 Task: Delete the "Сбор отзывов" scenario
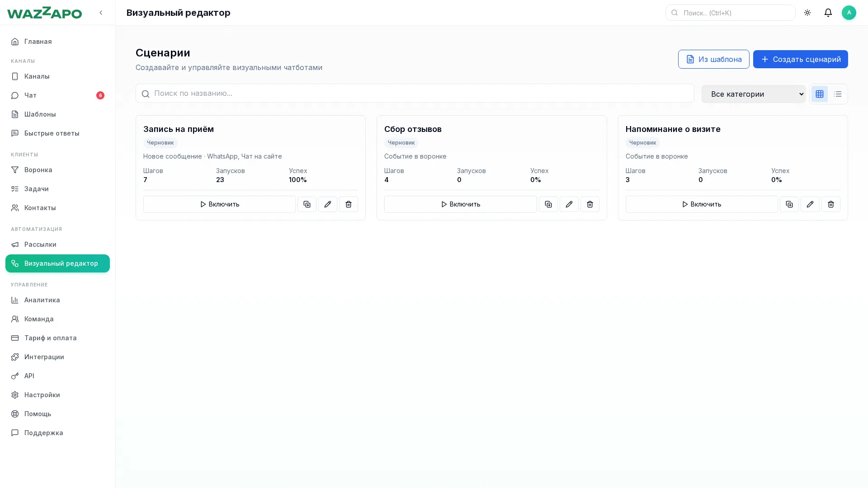point(590,204)
